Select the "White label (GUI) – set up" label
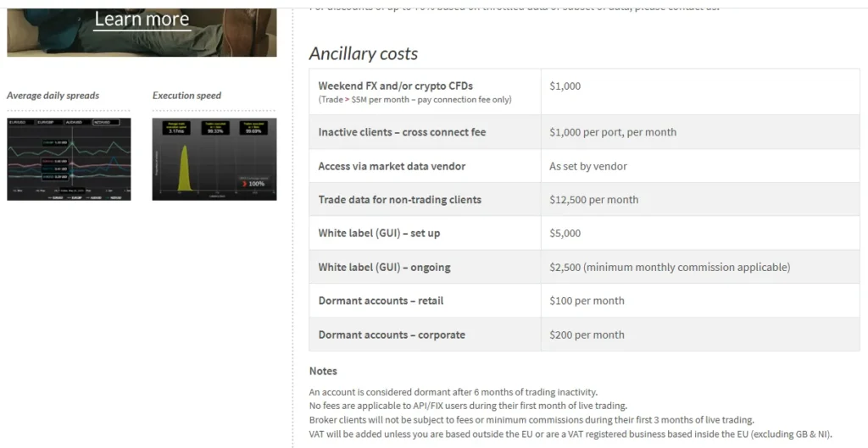The image size is (868, 448). (x=379, y=233)
